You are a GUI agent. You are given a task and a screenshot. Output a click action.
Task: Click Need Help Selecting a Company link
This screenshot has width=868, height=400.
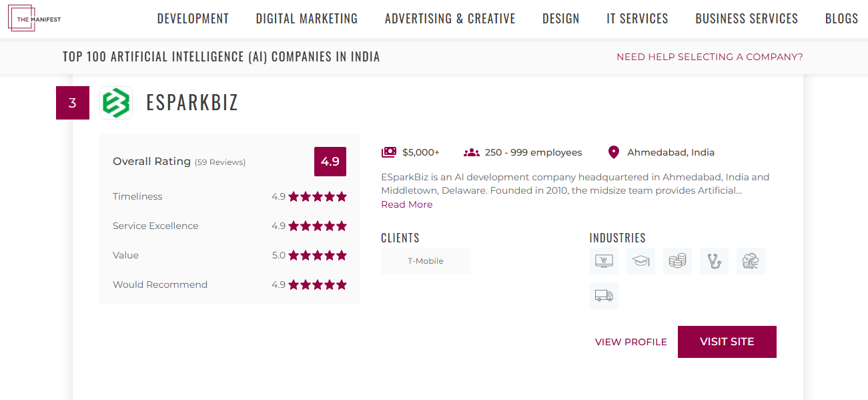point(710,57)
